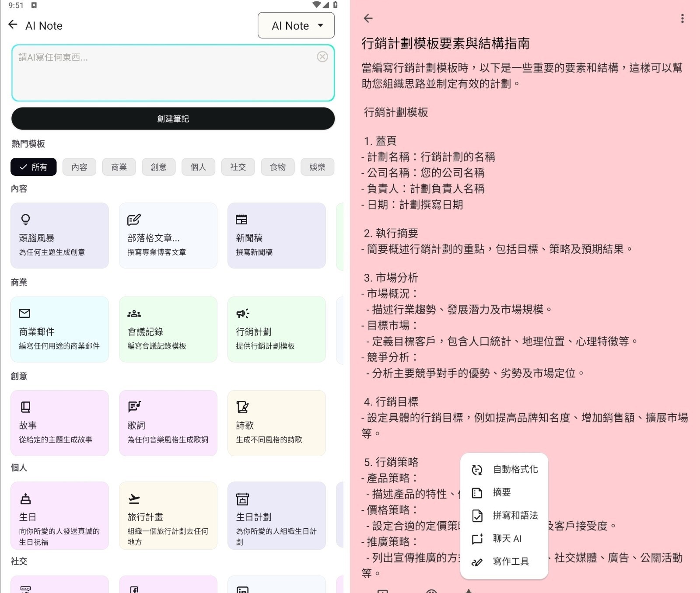Open the 會議記錄 meeting notes icon
The image size is (700, 593).
pos(133,313)
